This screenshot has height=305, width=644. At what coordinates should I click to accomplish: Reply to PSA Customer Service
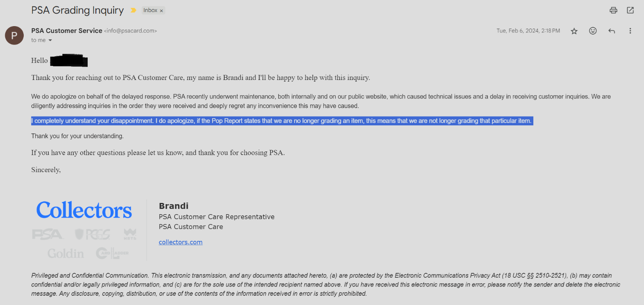(612, 31)
